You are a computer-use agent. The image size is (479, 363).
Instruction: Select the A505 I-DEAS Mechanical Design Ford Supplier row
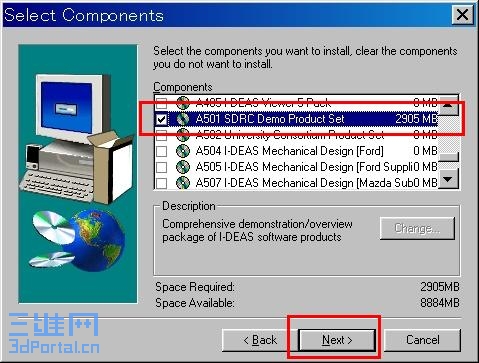pos(296,167)
